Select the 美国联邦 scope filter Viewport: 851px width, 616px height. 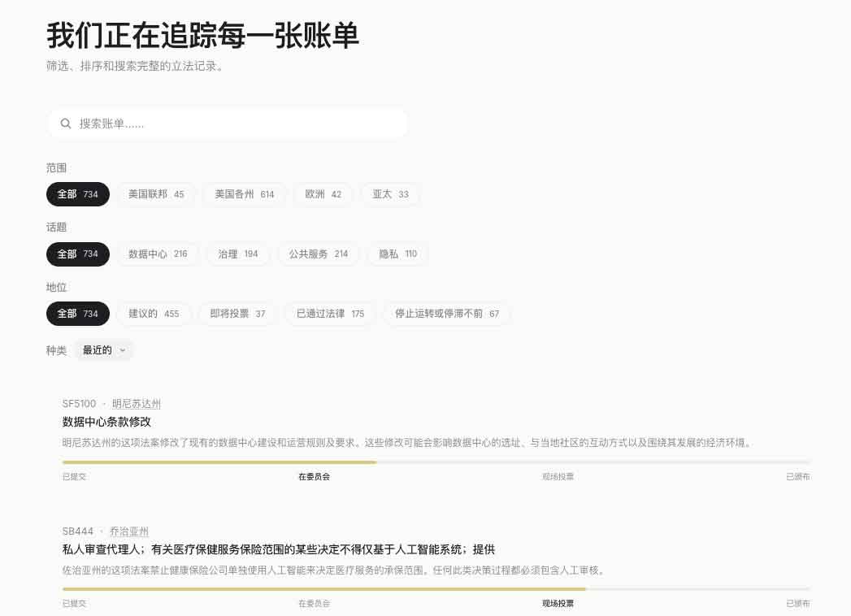click(x=156, y=194)
